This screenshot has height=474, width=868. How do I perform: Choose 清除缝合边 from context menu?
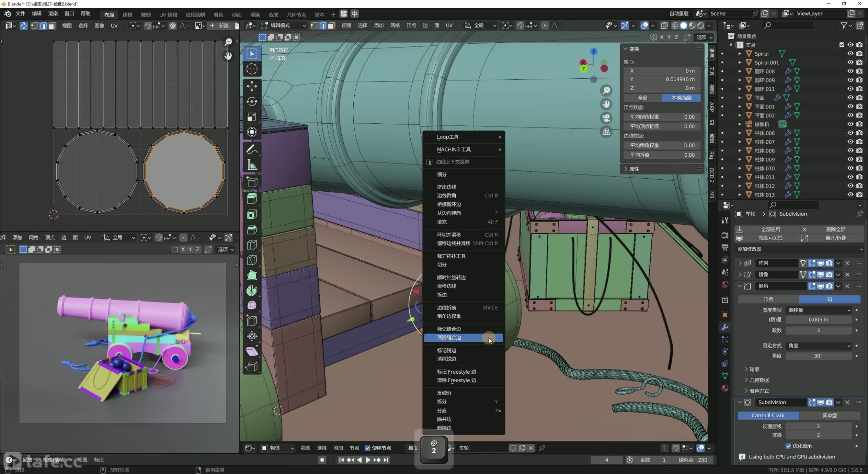(463, 337)
